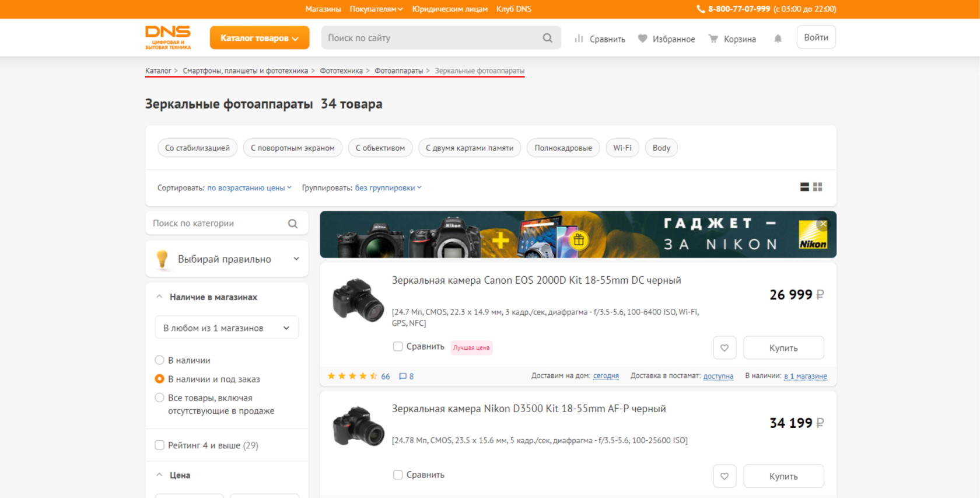Viewport: 980px width, 498px height.
Task: Apply Body filter chip
Action: point(661,148)
